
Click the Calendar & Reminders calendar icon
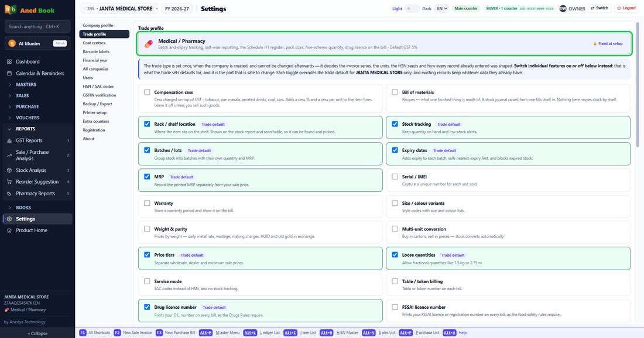click(x=9, y=74)
